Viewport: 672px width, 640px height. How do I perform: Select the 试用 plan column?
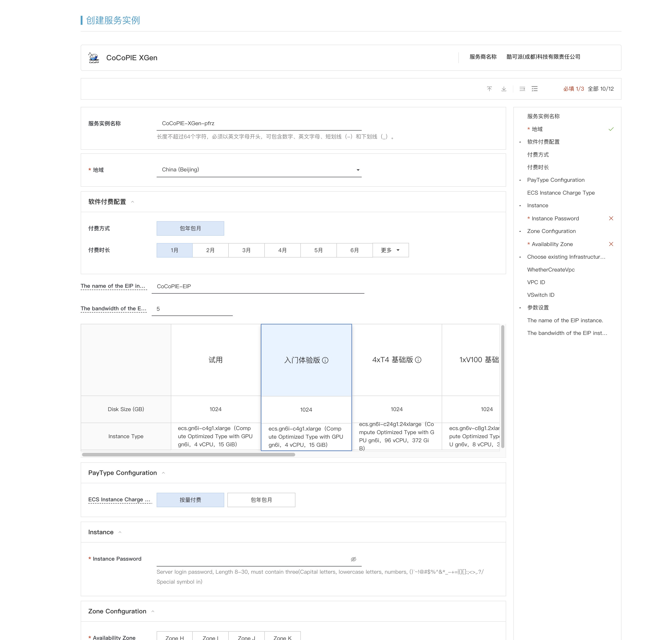pyautogui.click(x=215, y=360)
